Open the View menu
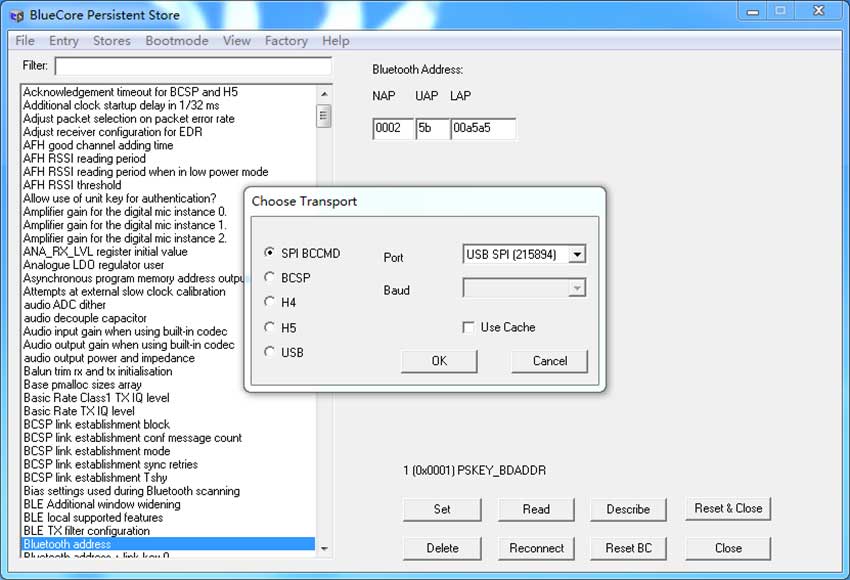This screenshot has width=850, height=580. pos(237,41)
